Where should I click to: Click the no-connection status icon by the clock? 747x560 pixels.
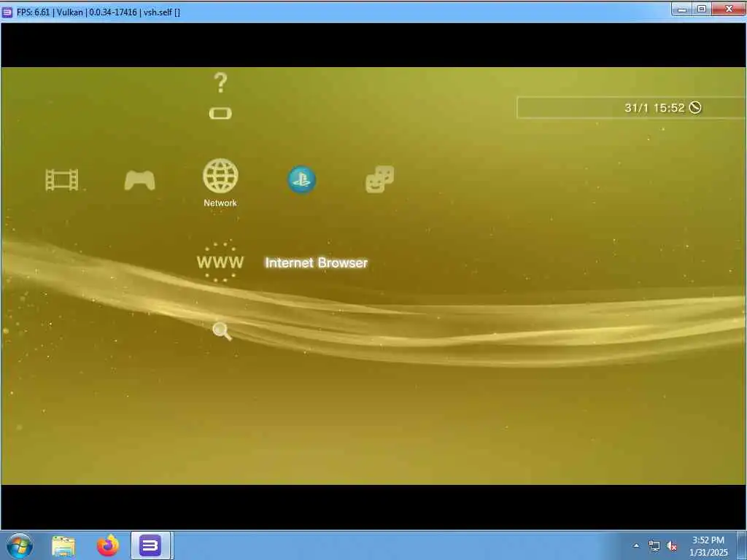(x=695, y=108)
